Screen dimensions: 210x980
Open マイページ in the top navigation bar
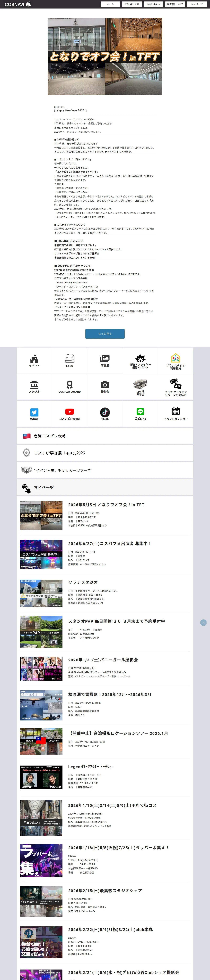pyautogui.click(x=197, y=4)
